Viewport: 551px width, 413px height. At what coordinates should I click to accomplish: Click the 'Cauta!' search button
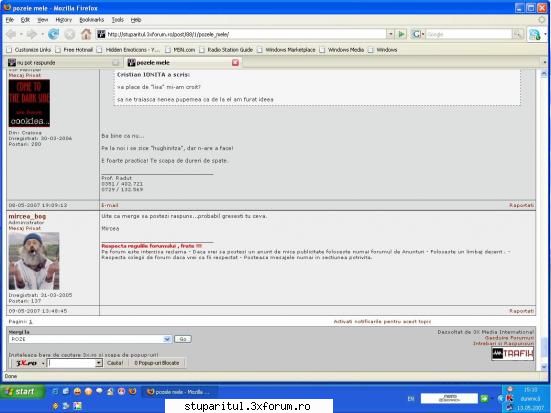115,363
